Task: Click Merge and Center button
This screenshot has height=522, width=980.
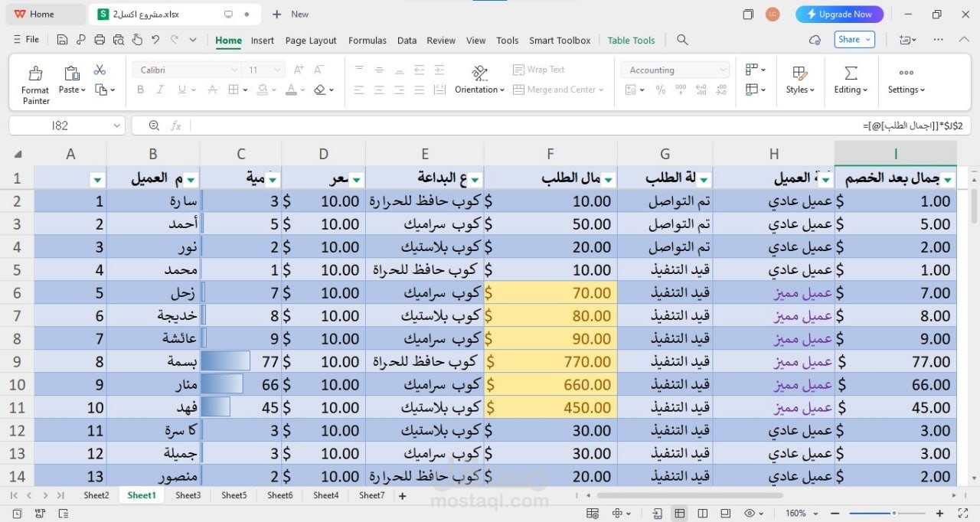Action: click(558, 90)
